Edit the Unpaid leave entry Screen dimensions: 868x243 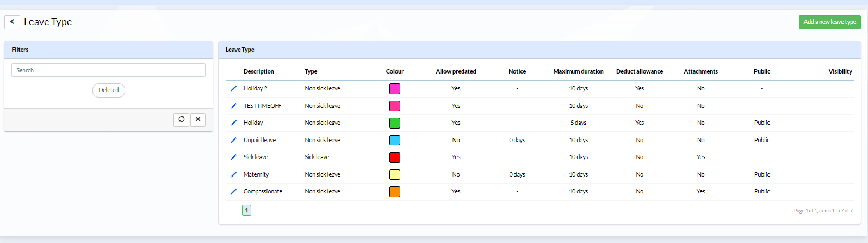click(x=234, y=140)
